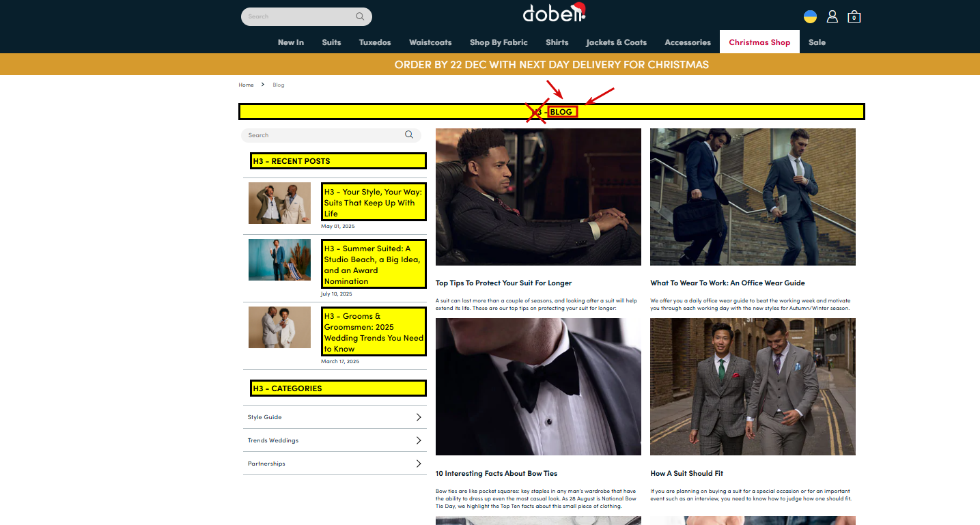Open 'Top Tips To Protect Your Suit' article title
980x525 pixels.
point(503,283)
